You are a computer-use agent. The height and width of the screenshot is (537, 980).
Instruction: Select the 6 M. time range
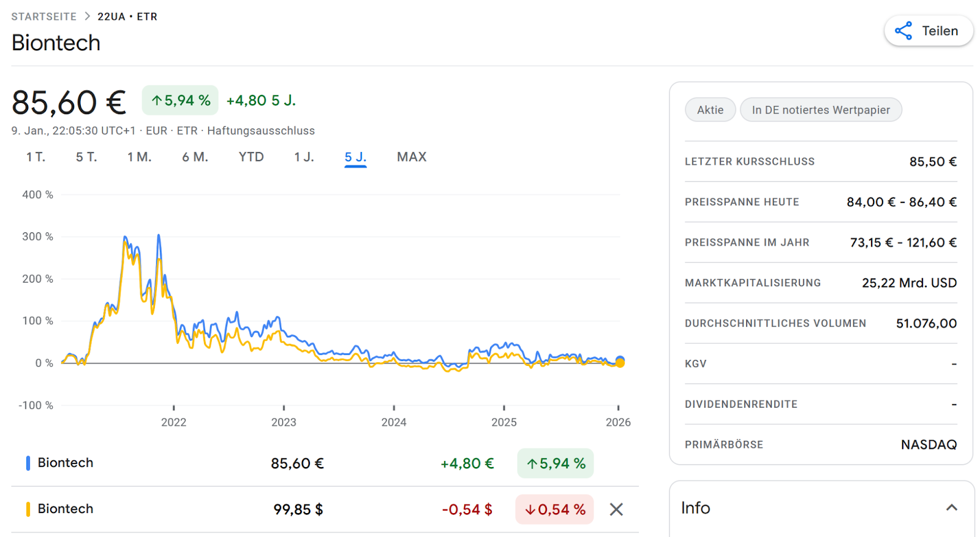(195, 157)
